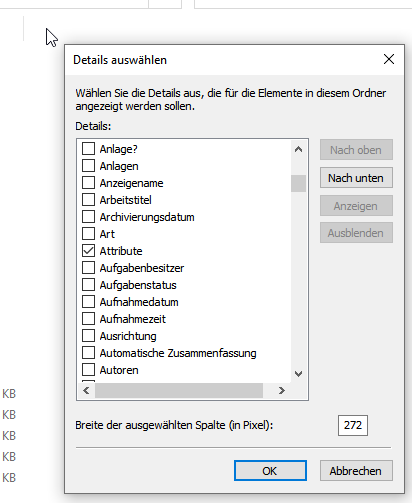Click the horizontal scroll left arrow
The height and width of the screenshot is (503, 412).
pos(86,390)
